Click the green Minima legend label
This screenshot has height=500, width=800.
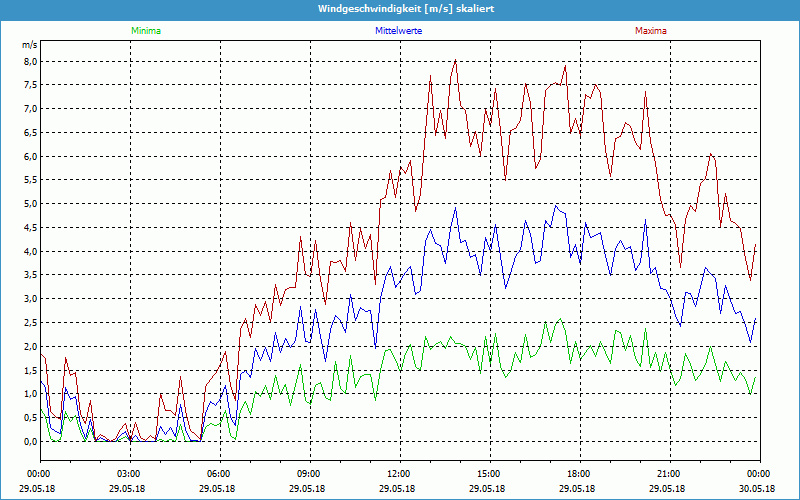(145, 31)
